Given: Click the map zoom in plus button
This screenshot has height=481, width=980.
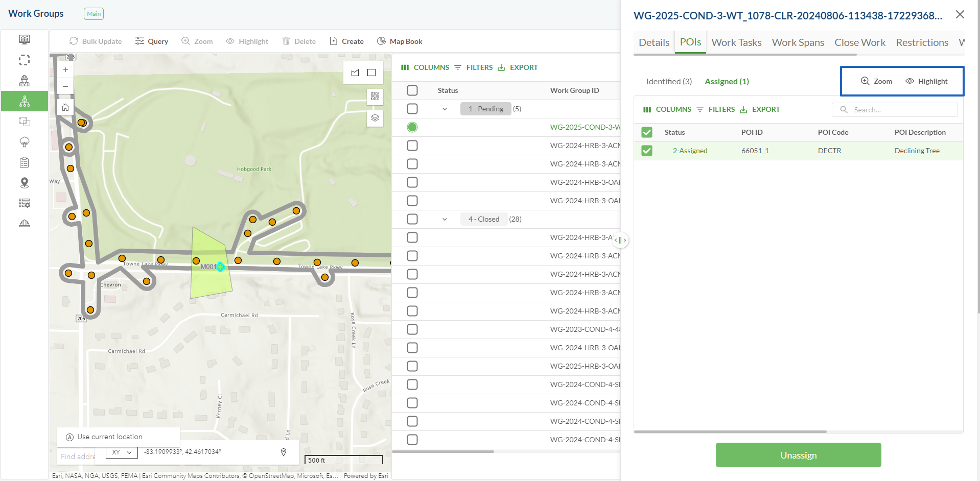Looking at the screenshot, I should (65, 69).
